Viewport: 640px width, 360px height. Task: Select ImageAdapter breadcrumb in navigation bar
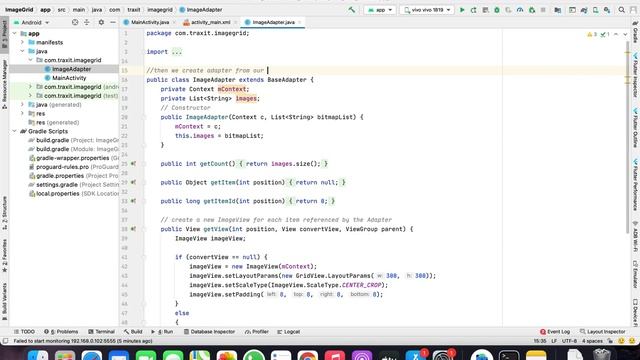[201, 10]
